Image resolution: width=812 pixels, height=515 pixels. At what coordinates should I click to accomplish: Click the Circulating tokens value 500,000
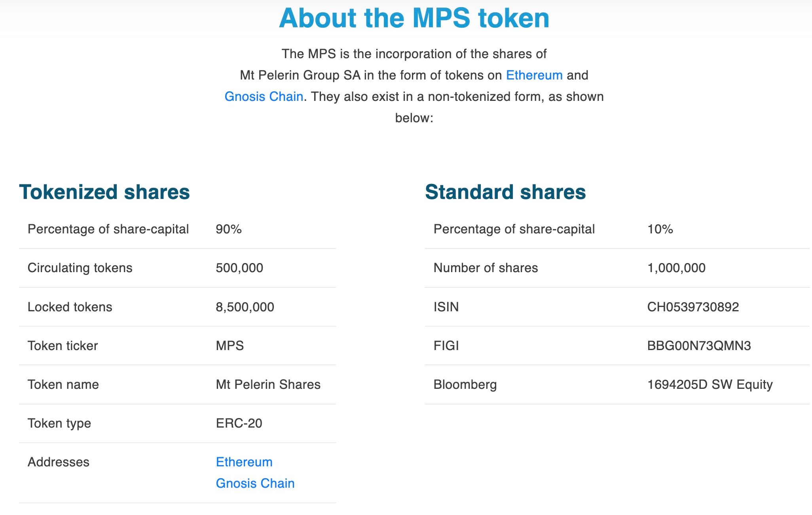pyautogui.click(x=239, y=268)
